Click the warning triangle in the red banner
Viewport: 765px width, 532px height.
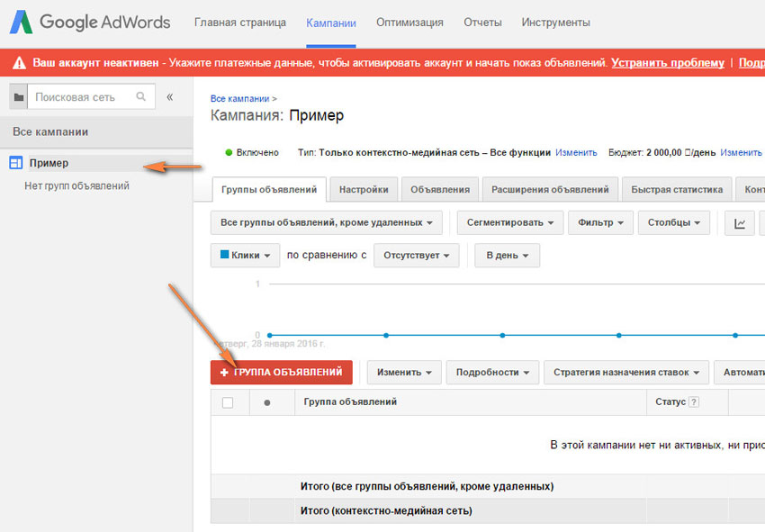click(x=19, y=63)
